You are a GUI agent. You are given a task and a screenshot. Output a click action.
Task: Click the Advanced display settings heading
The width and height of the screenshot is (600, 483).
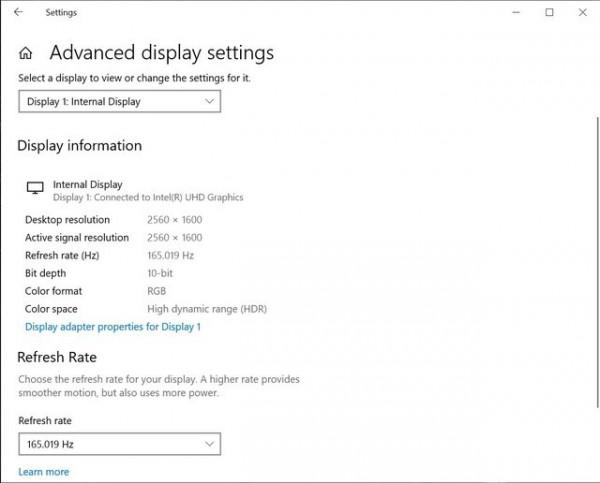161,53
